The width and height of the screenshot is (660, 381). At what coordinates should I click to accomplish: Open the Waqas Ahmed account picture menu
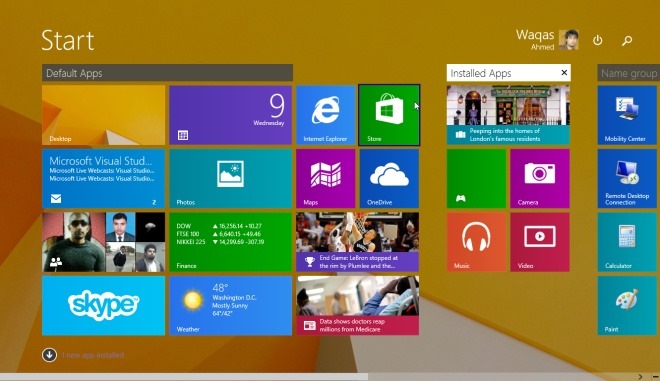[569, 40]
